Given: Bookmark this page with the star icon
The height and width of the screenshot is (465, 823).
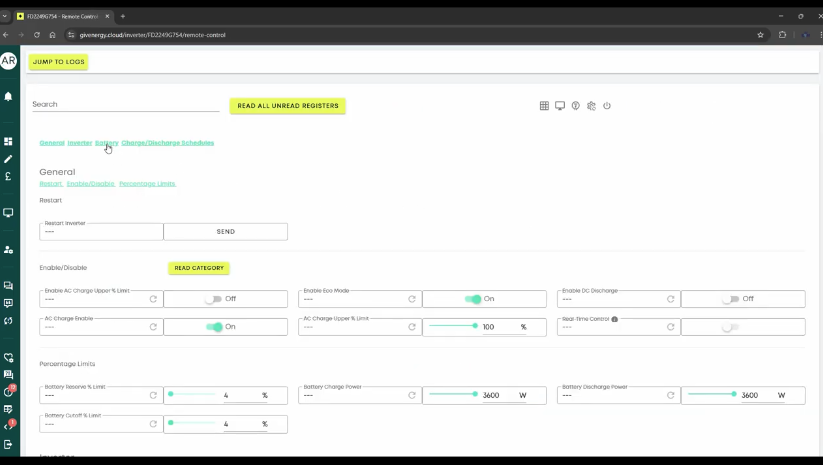Looking at the screenshot, I should (761, 35).
